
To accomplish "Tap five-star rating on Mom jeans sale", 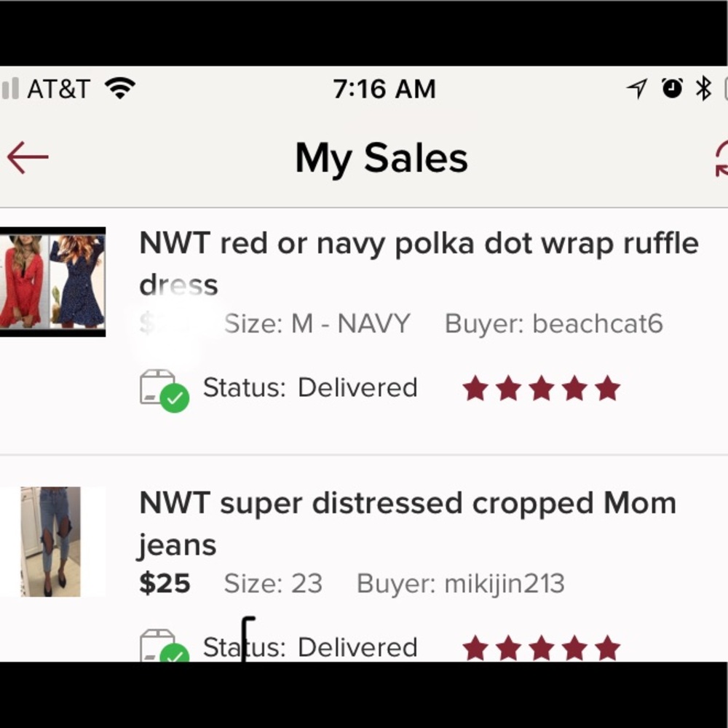I will (542, 648).
